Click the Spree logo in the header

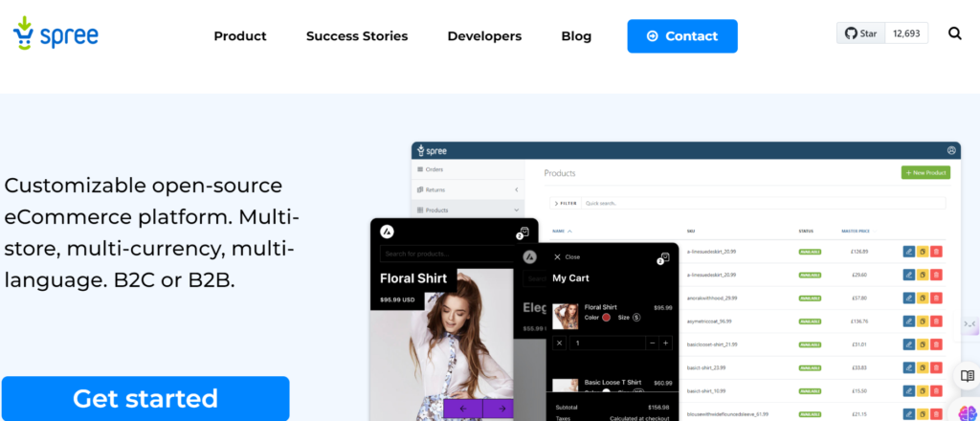[x=56, y=35]
